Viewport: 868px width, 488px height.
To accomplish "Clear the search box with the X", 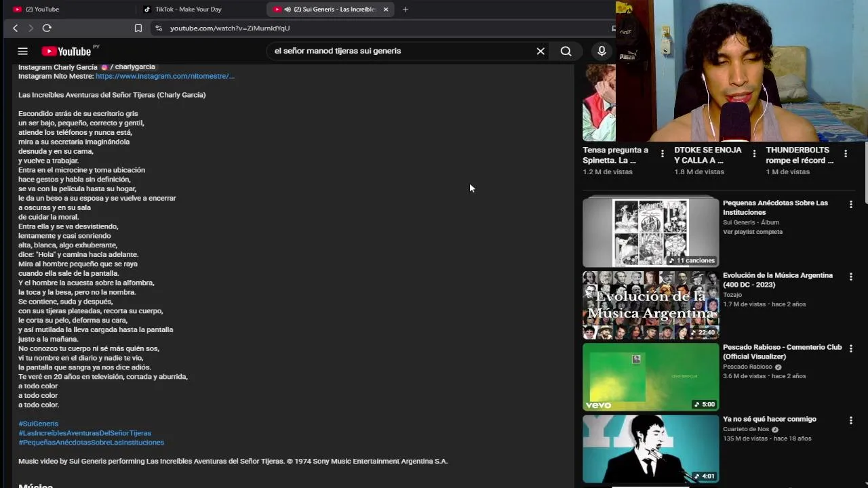I will click(x=540, y=51).
